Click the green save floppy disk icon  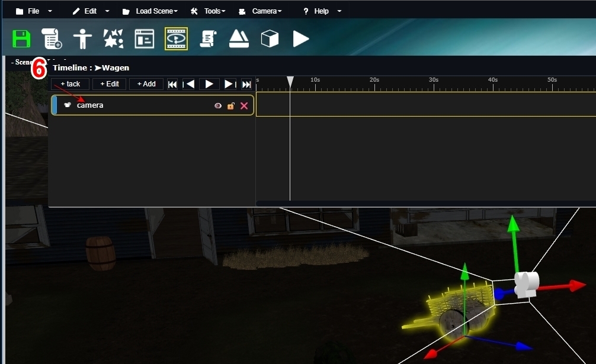pos(22,39)
